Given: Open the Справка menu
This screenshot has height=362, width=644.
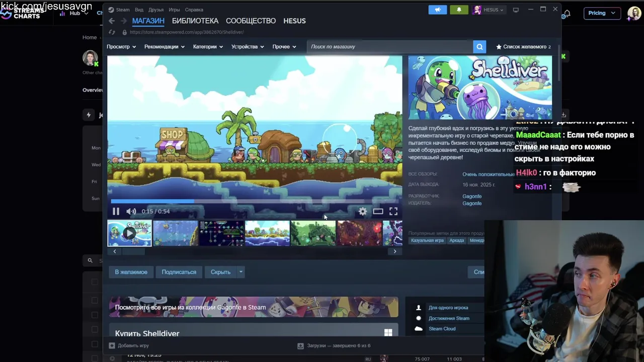Looking at the screenshot, I should pyautogui.click(x=194, y=10).
